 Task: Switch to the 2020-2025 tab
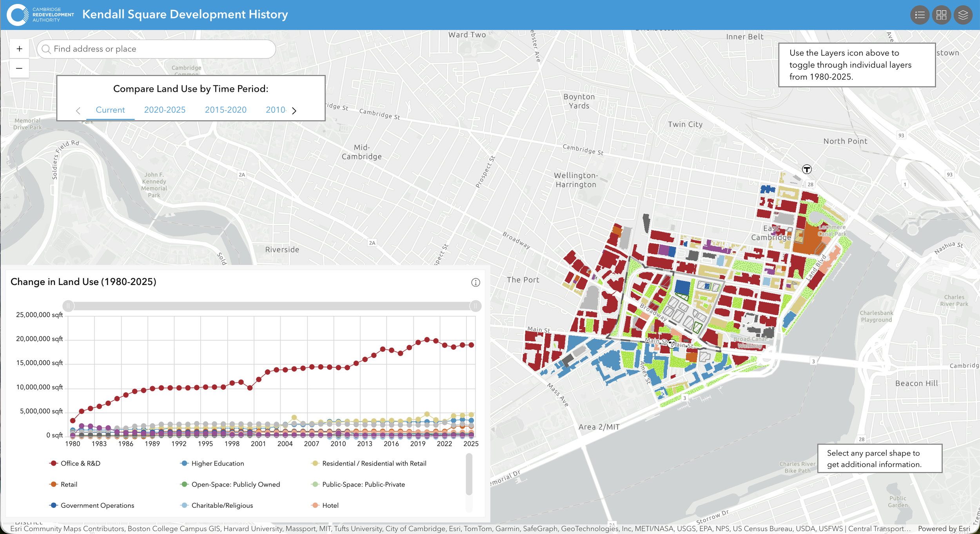point(165,110)
